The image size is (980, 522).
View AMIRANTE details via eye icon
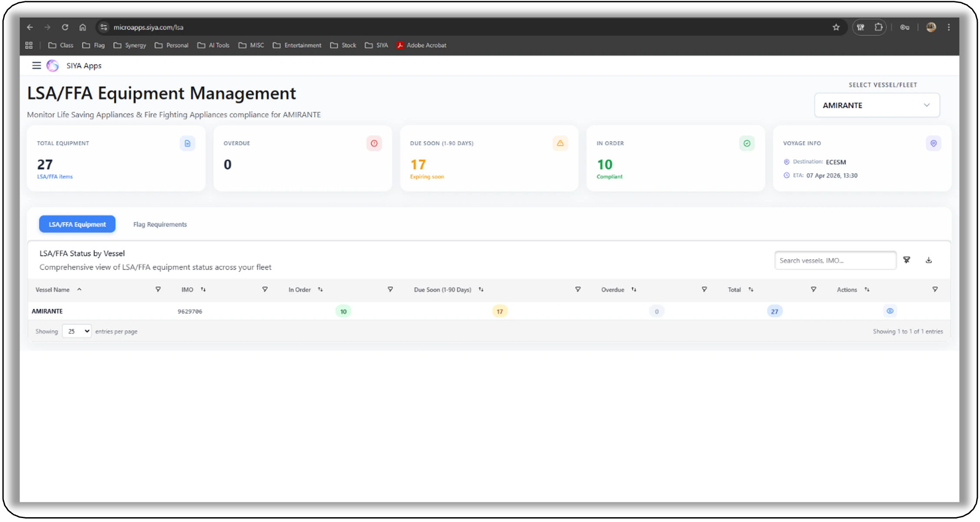click(x=890, y=311)
